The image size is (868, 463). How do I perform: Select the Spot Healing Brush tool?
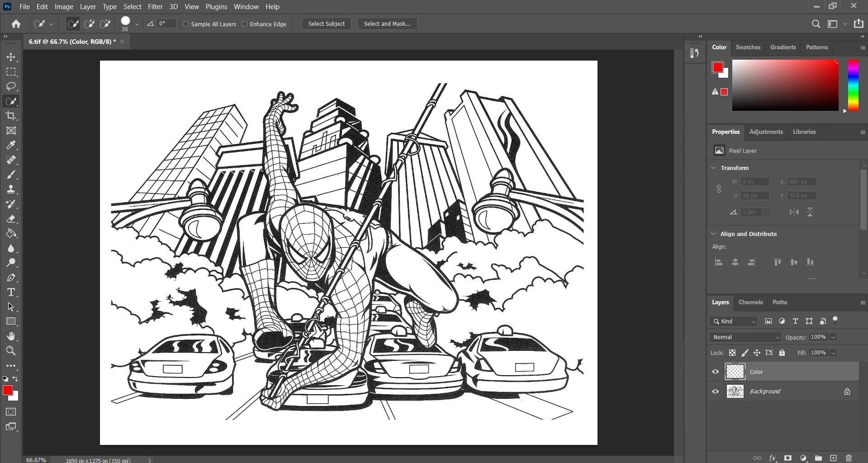click(11, 160)
